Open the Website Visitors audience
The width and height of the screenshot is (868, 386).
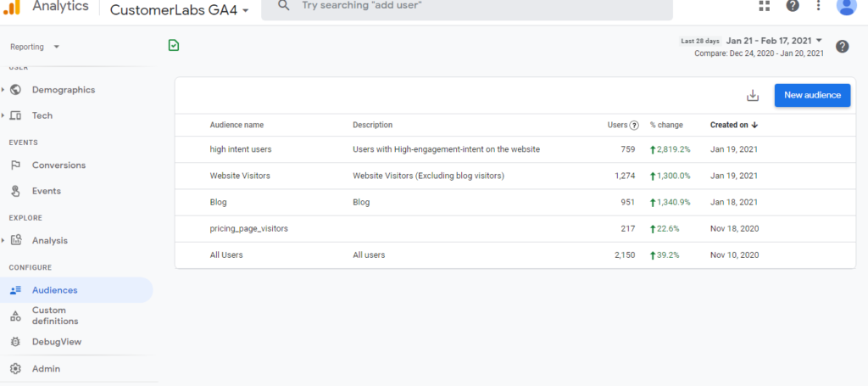pyautogui.click(x=240, y=176)
